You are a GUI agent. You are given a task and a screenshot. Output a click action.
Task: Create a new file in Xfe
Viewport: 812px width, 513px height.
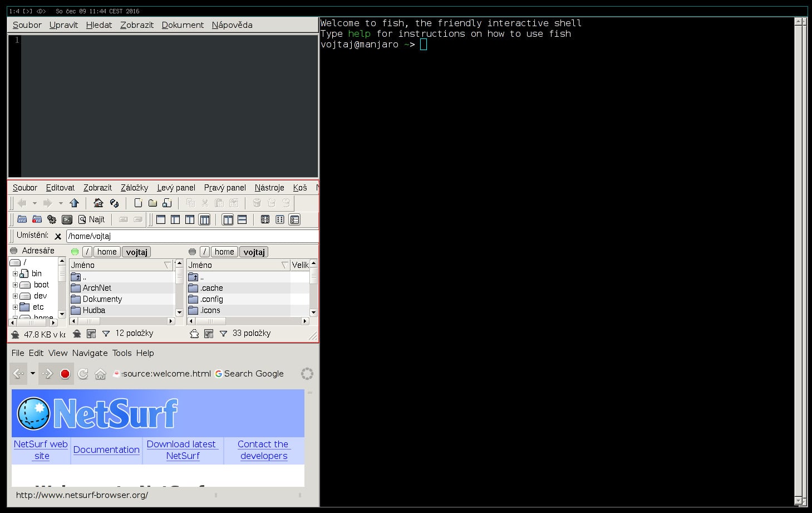pyautogui.click(x=138, y=203)
